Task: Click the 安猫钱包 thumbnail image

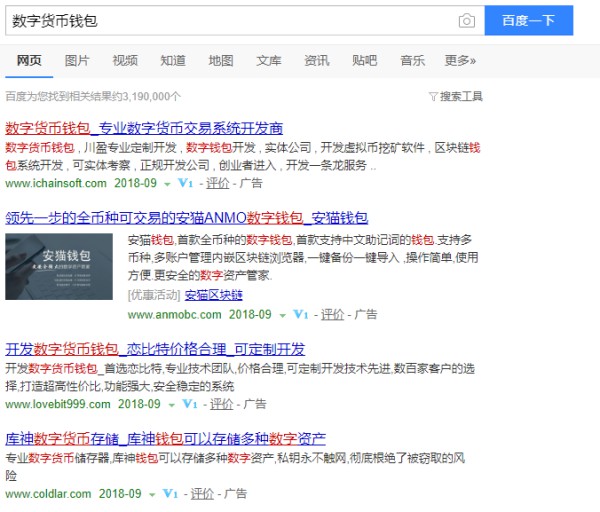Action: click(x=59, y=266)
